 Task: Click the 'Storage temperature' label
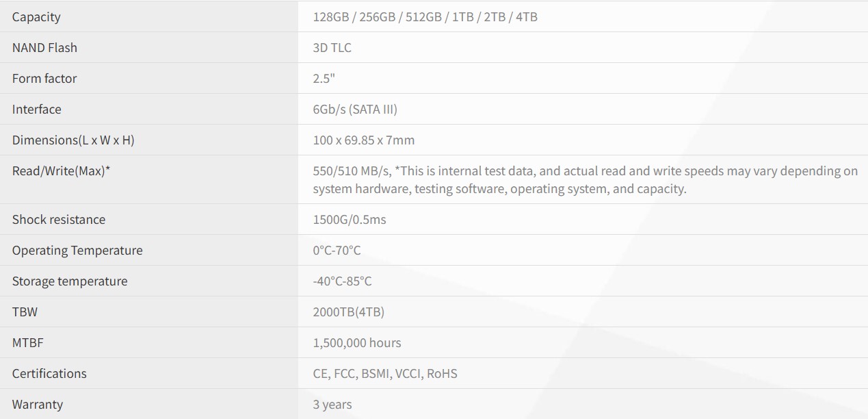70,281
